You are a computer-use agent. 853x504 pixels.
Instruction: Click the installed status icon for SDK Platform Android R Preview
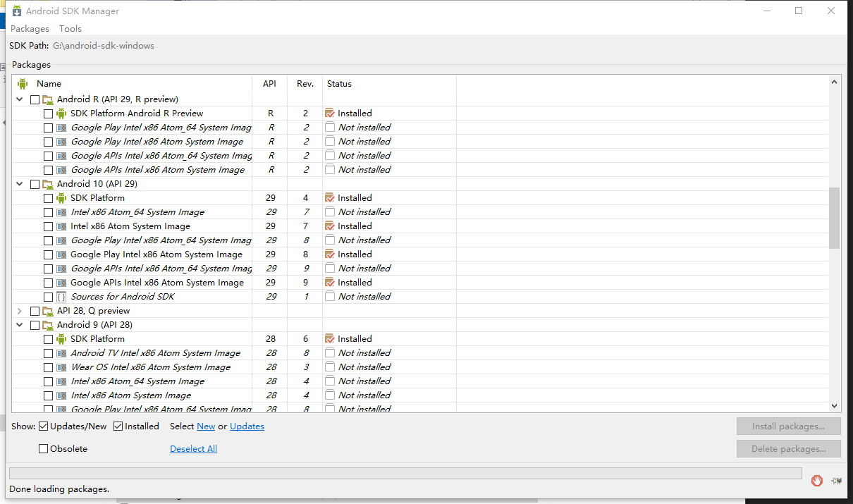coord(330,113)
